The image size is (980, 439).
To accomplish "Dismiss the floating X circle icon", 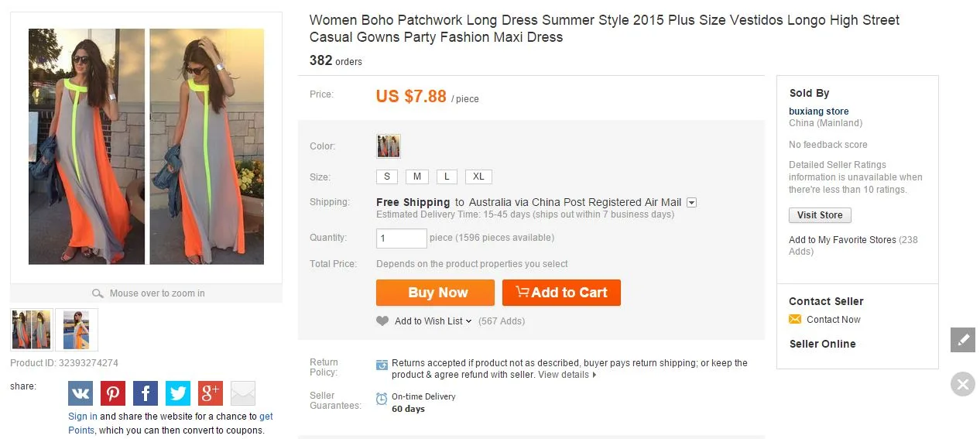I will [x=963, y=384].
